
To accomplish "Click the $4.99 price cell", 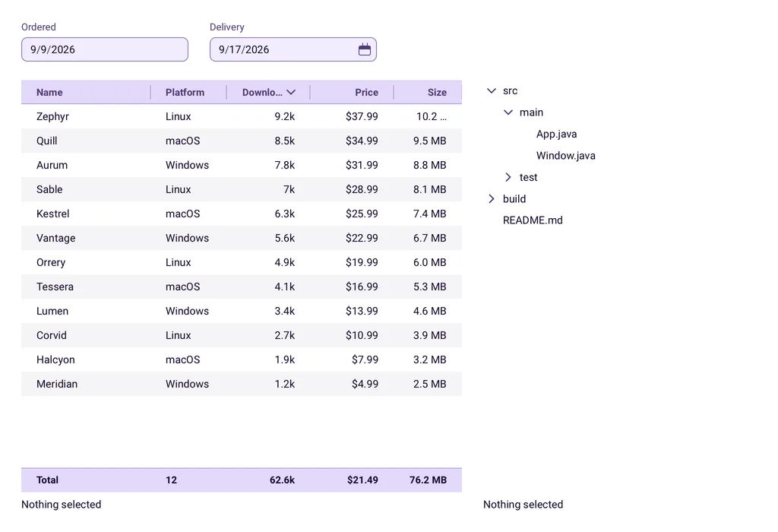I will [x=365, y=384].
